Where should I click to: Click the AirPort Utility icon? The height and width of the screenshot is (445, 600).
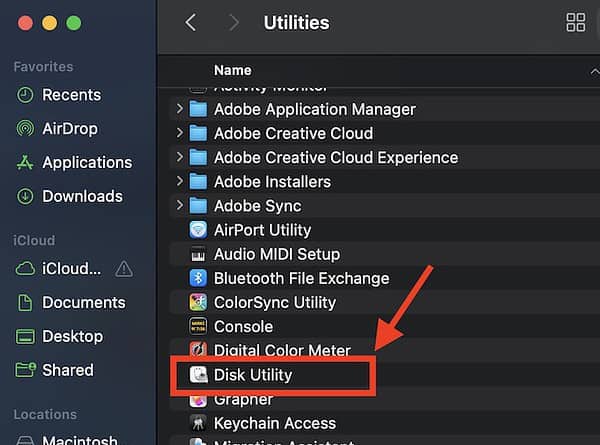coord(198,230)
